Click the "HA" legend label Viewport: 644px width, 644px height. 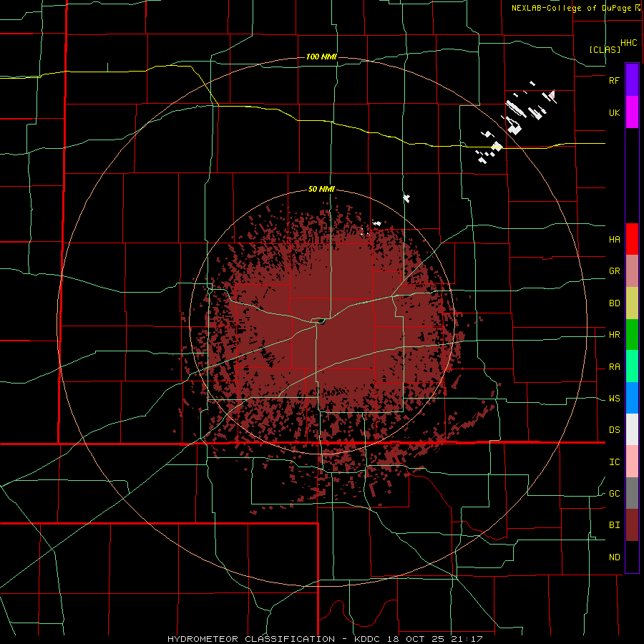pos(614,240)
